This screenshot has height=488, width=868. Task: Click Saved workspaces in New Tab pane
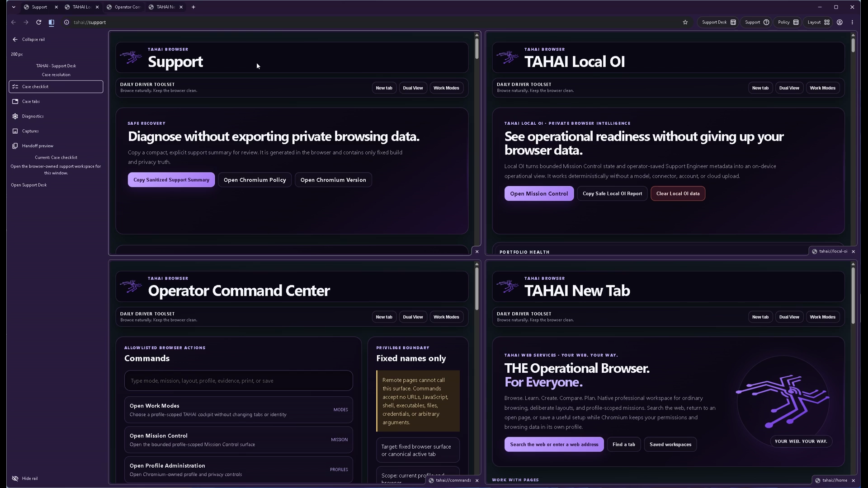(x=670, y=445)
